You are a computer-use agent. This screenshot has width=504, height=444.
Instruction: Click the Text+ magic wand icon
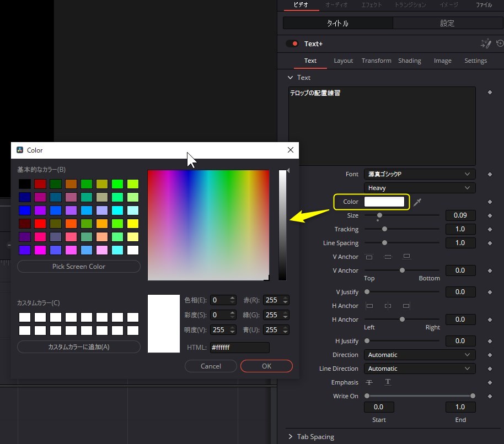[486, 44]
